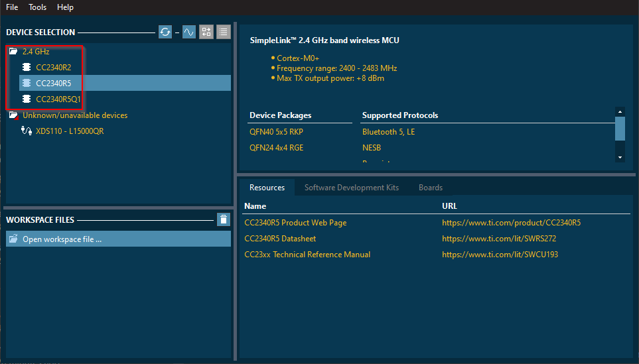Open the Tools menu
The height and width of the screenshot is (364, 639).
[38, 7]
